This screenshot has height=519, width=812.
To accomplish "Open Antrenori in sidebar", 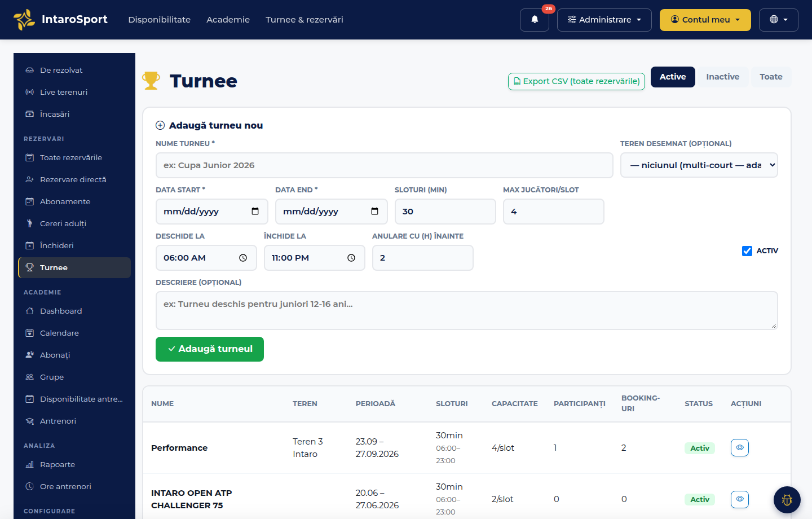I will (74, 421).
